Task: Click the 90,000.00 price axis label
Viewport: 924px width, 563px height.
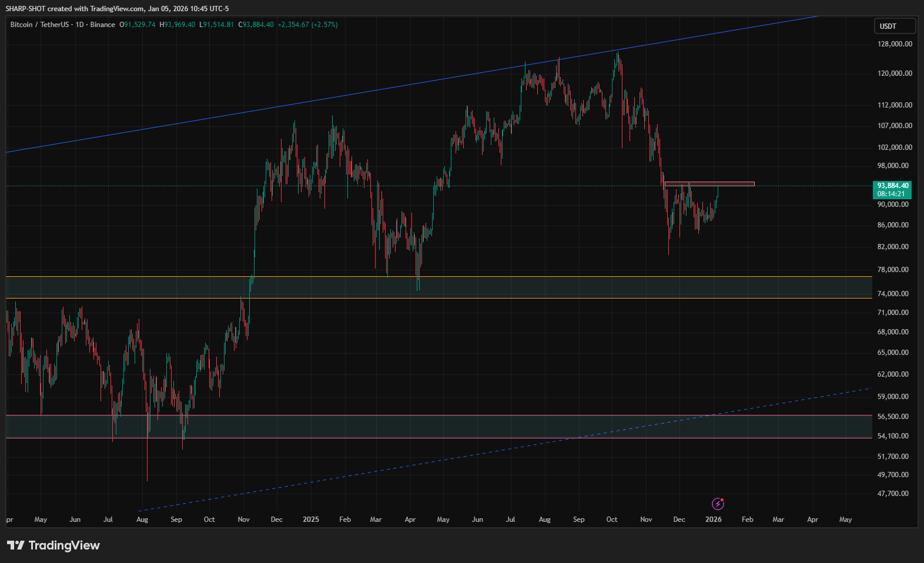Action: tap(893, 205)
